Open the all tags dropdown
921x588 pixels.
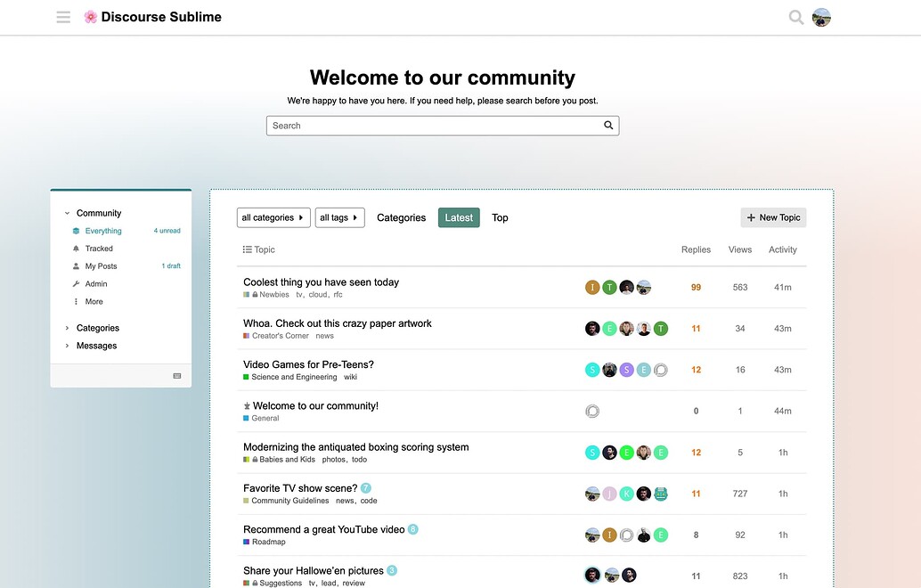(x=339, y=217)
